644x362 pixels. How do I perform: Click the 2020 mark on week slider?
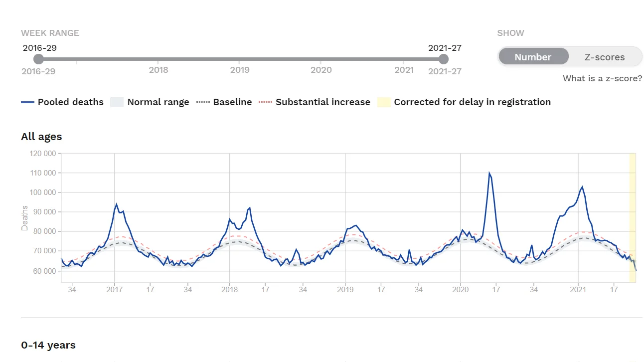(x=321, y=70)
